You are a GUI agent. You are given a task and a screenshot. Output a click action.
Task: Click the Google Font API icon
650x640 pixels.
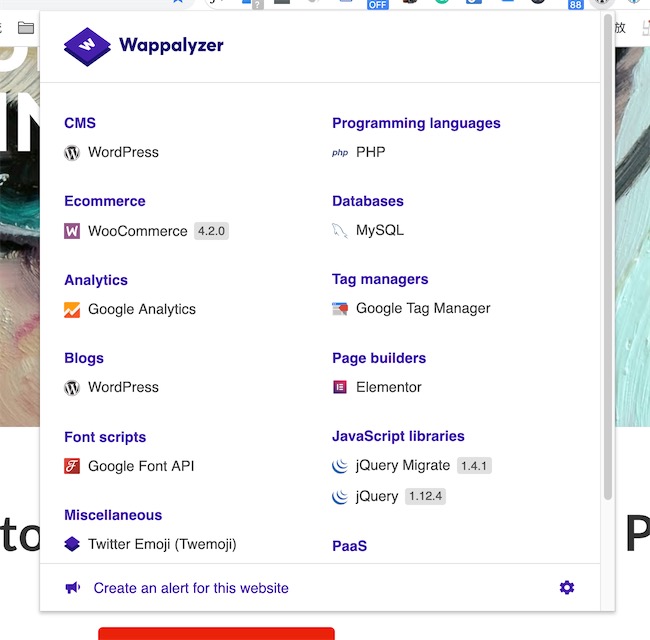[72, 466]
